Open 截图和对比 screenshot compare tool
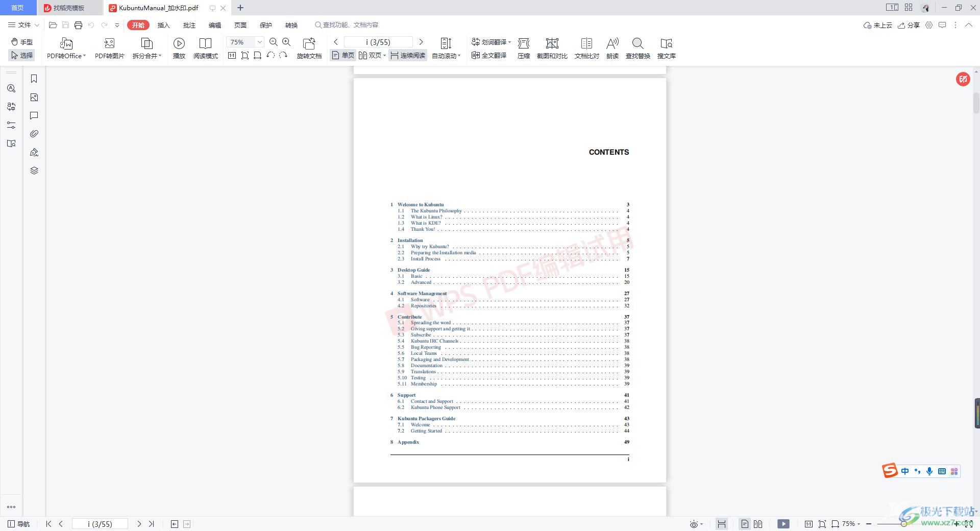 click(x=552, y=49)
